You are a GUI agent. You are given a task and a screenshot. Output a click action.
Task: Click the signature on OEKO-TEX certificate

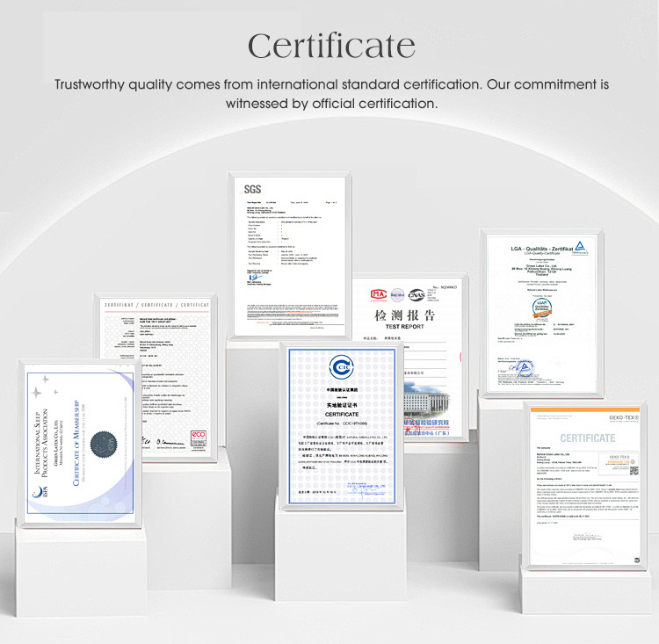click(587, 536)
